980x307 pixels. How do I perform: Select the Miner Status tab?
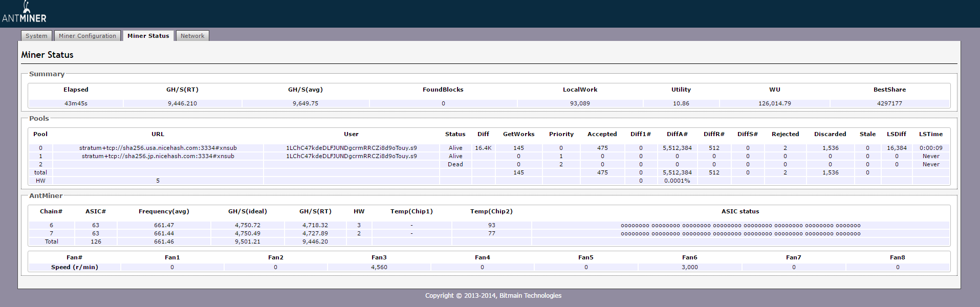point(148,36)
